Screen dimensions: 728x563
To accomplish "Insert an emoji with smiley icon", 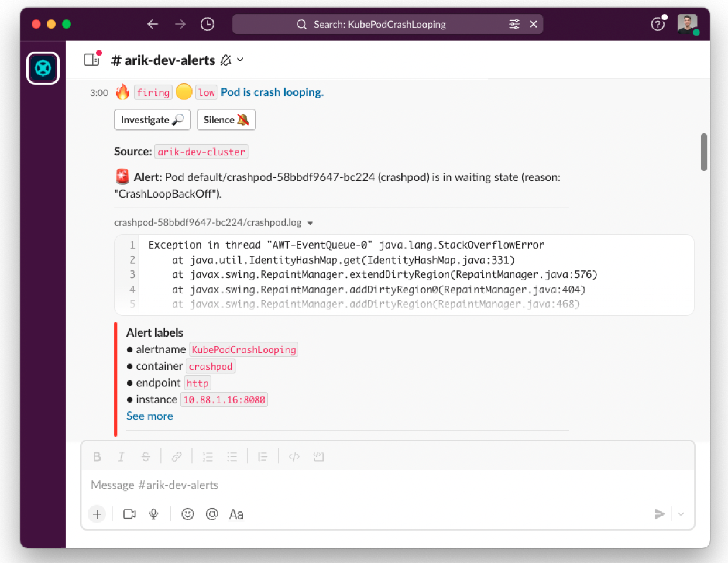I will [187, 514].
